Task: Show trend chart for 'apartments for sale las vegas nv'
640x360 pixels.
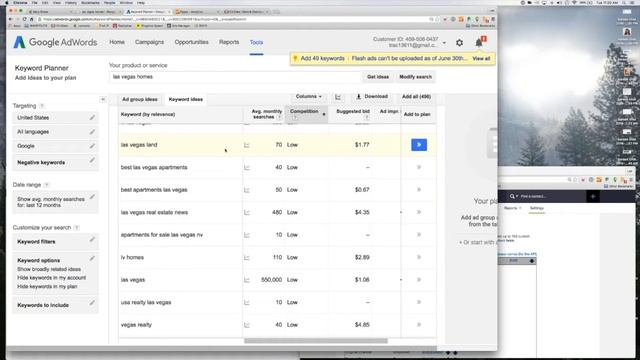Action: tap(247, 235)
